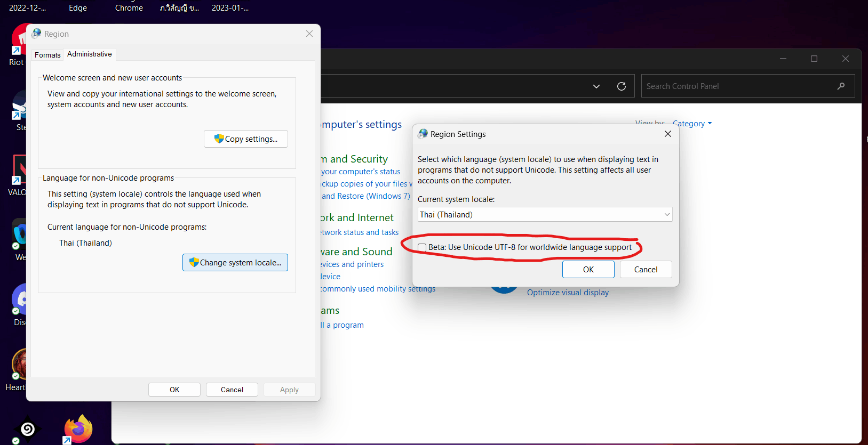Click the Region Settings globe title icon
Screen dimensions: 868x445
[423, 134]
